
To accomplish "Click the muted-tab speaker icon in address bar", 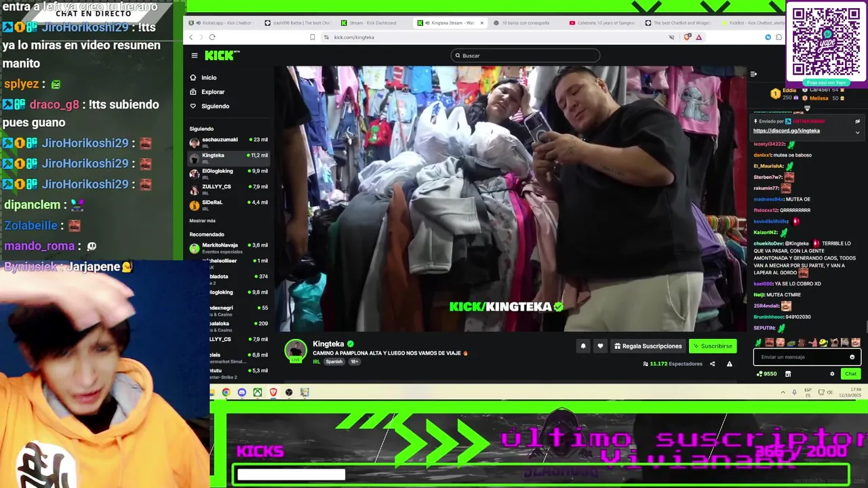I will [x=672, y=37].
